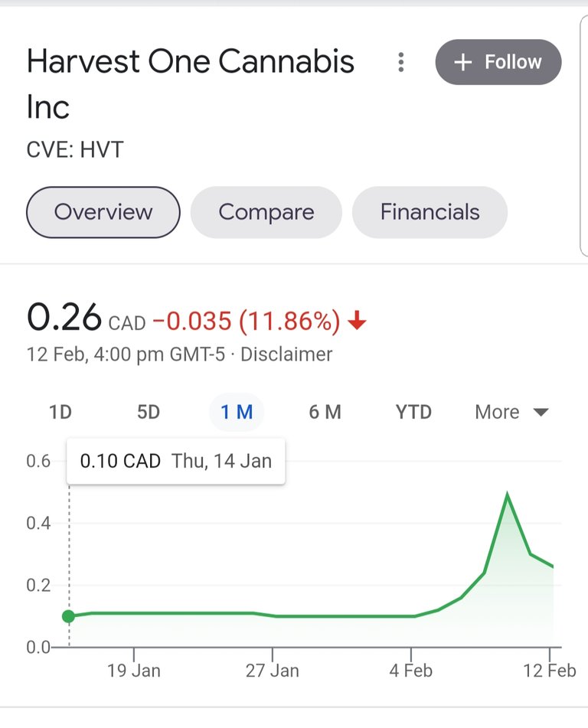The width and height of the screenshot is (588, 728).
Task: Select the Overview tab
Action: pyautogui.click(x=103, y=212)
